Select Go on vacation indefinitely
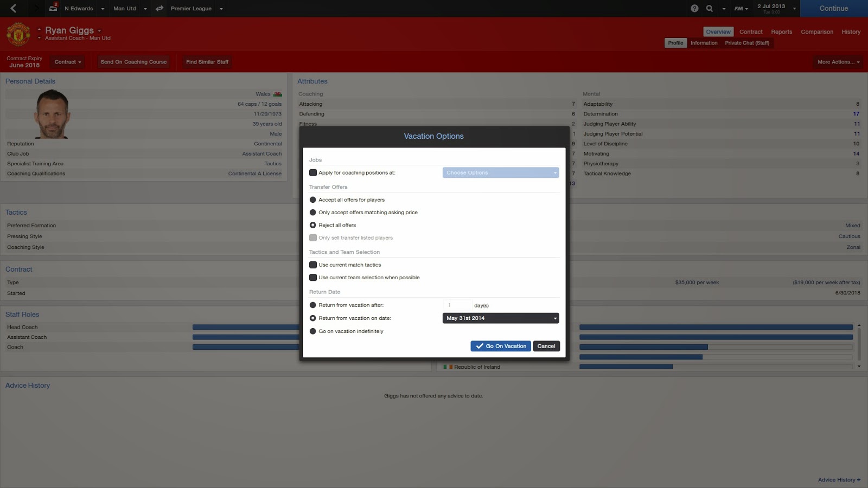The width and height of the screenshot is (868, 488). [x=312, y=331]
